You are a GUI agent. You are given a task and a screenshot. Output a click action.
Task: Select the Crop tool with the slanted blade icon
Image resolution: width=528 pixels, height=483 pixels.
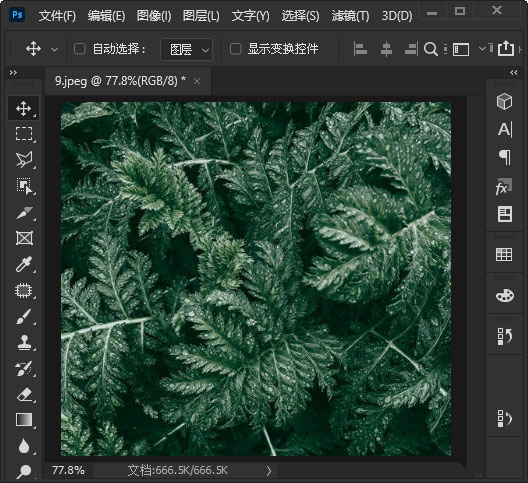[24, 213]
